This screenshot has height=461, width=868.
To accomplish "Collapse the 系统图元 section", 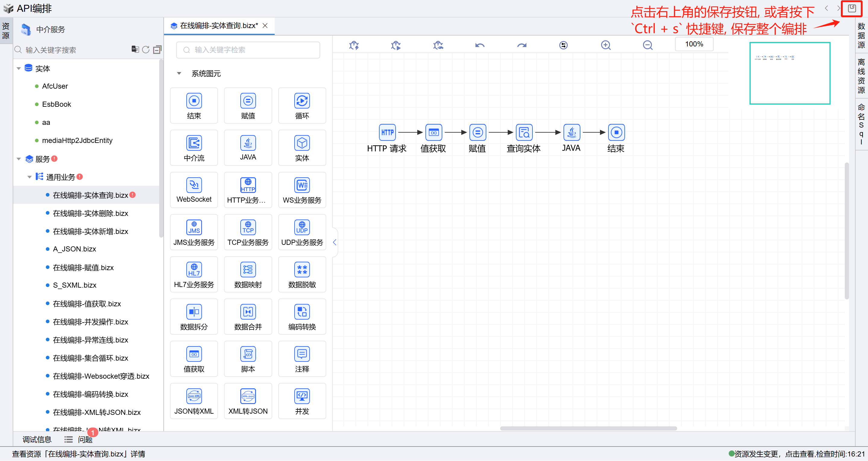I will tap(179, 74).
